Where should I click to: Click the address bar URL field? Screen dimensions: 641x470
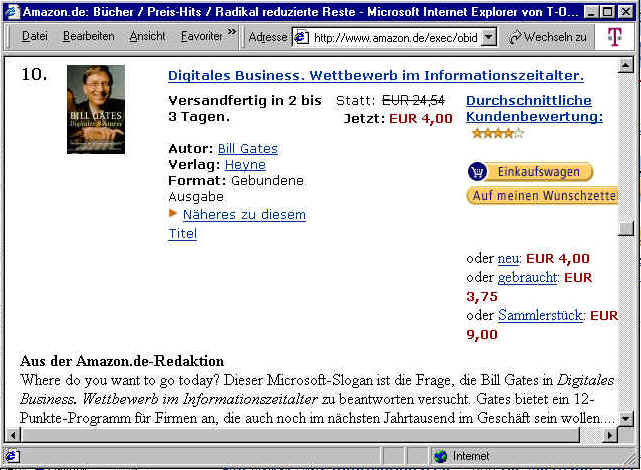click(x=395, y=38)
